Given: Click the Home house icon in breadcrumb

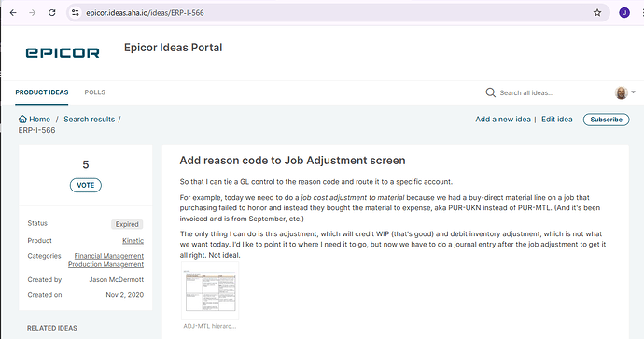Looking at the screenshot, I should click(22, 120).
